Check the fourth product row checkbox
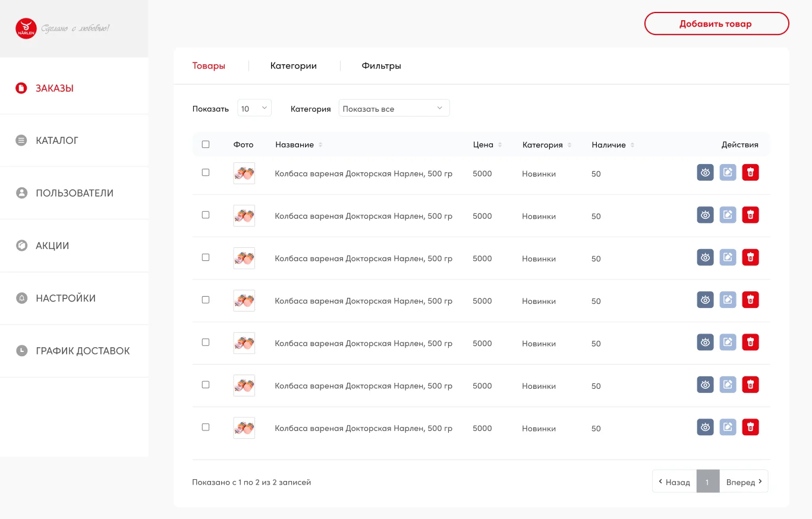Viewport: 812px width, 519px height. [206, 300]
